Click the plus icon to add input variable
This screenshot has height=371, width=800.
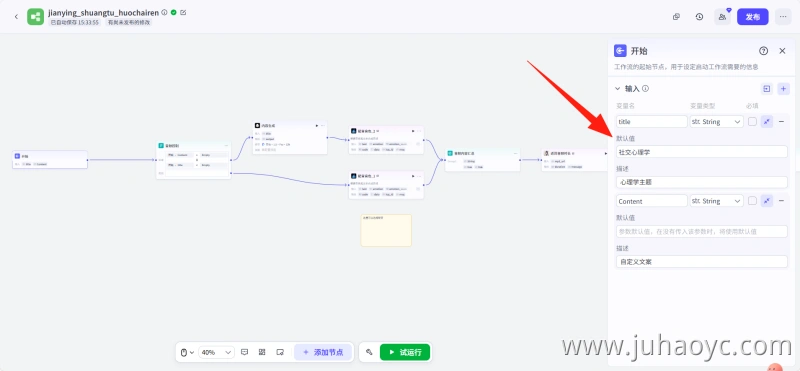(x=784, y=89)
